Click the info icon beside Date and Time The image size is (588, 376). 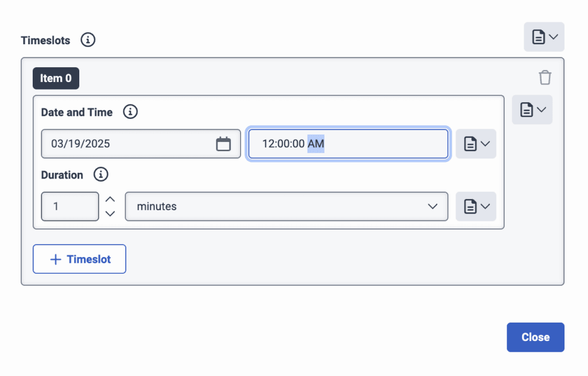[130, 112]
